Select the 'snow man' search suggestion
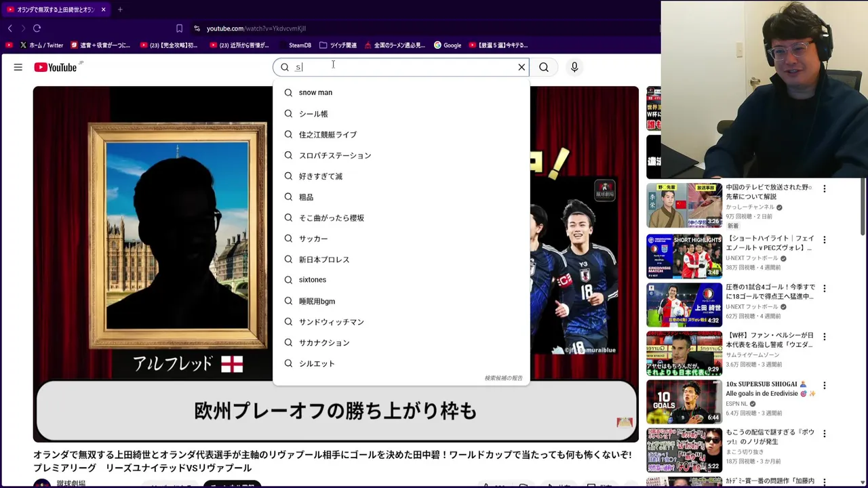Screen dimensions: 868x488 [x=401, y=92]
